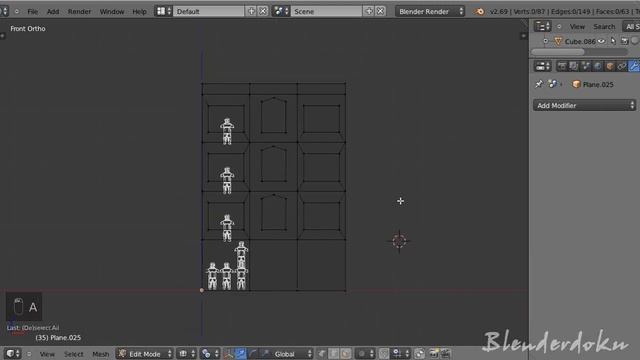Open the 3D view editor type selector
Viewport: 640px width, 360px height.
(12, 353)
